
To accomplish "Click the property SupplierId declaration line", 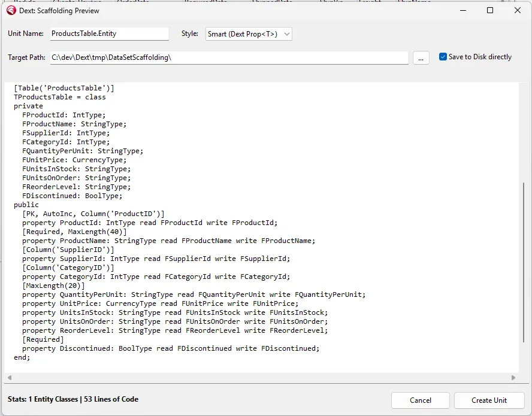I will click(x=156, y=259).
